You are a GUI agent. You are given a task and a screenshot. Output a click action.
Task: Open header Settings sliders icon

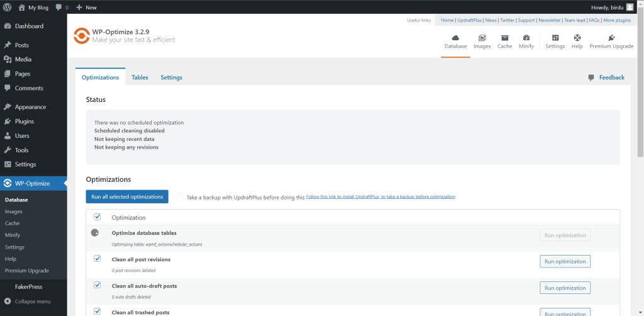click(555, 37)
